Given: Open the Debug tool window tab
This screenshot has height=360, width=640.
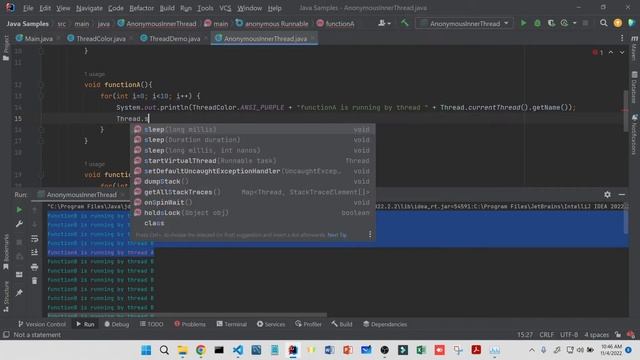Looking at the screenshot, I should (x=117, y=324).
